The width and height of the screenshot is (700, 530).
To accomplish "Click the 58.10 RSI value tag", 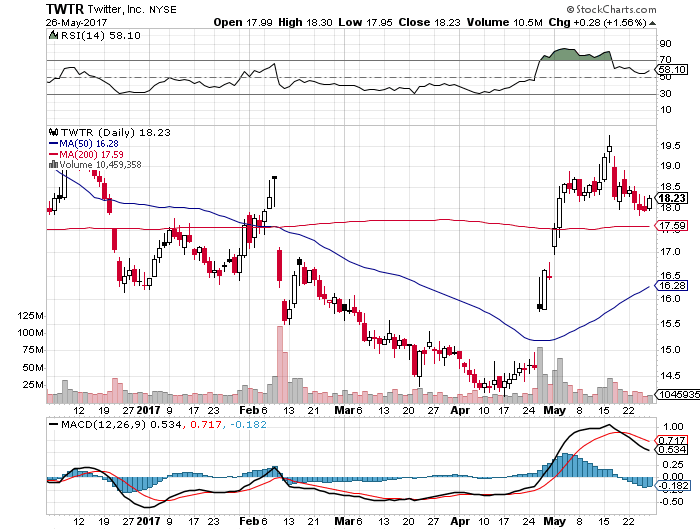I will tap(670, 70).
